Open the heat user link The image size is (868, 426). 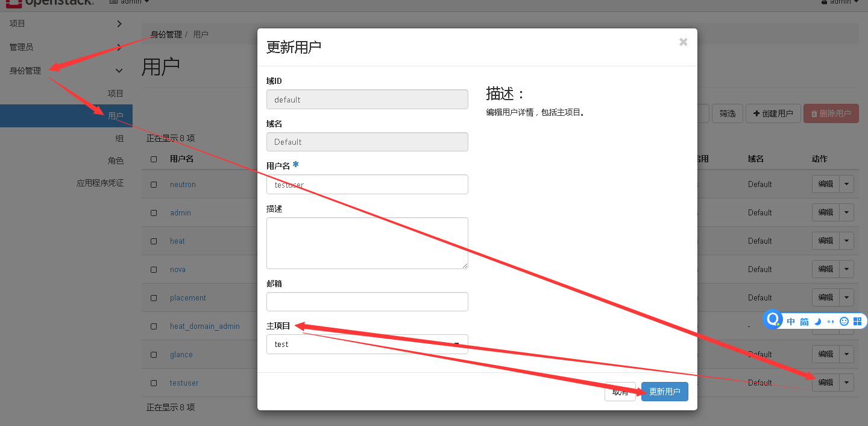point(177,241)
